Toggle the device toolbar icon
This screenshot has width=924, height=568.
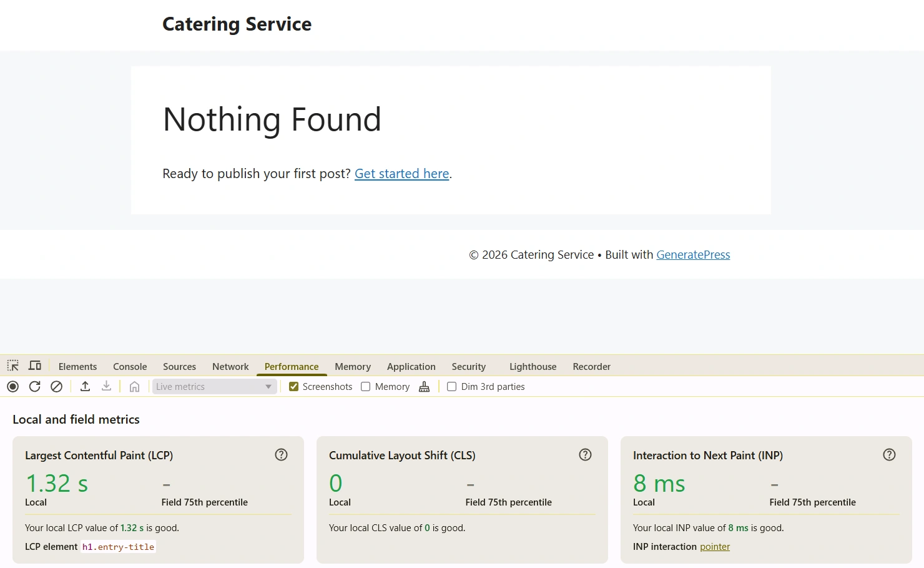[x=35, y=366]
